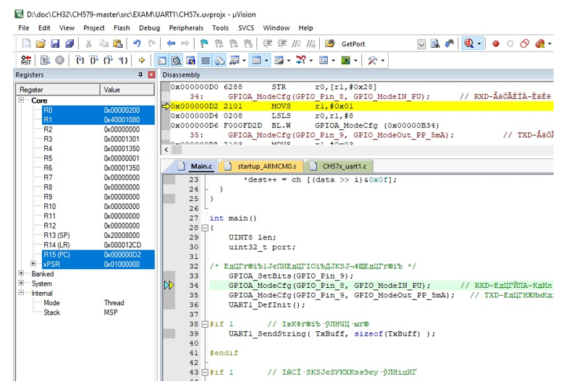
Task: Collapse the main function code fold
Action: pyautogui.click(x=205, y=228)
